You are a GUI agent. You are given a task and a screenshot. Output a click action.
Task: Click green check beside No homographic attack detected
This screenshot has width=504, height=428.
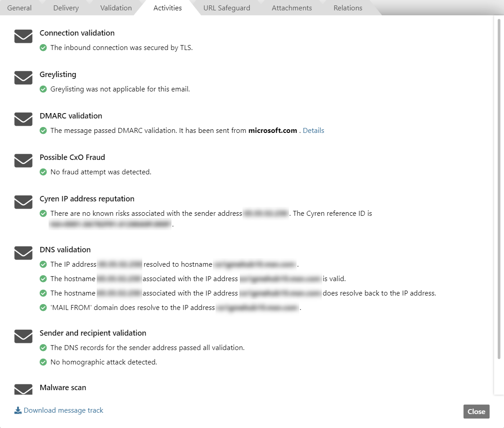click(x=43, y=362)
